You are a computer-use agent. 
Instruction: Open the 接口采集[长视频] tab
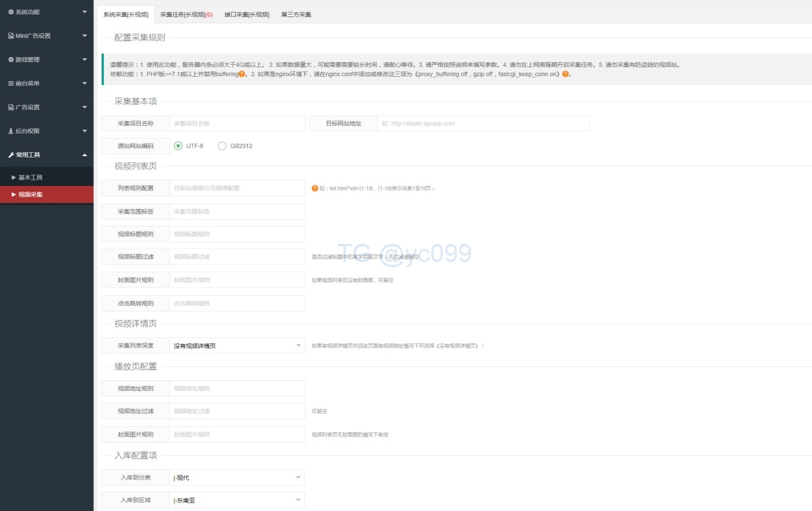(247, 14)
